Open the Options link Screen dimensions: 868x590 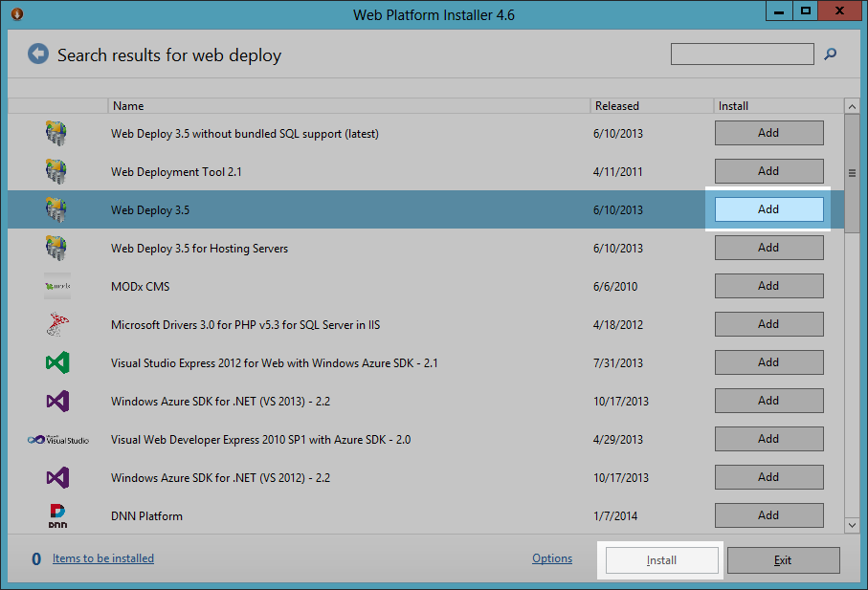[x=552, y=558]
